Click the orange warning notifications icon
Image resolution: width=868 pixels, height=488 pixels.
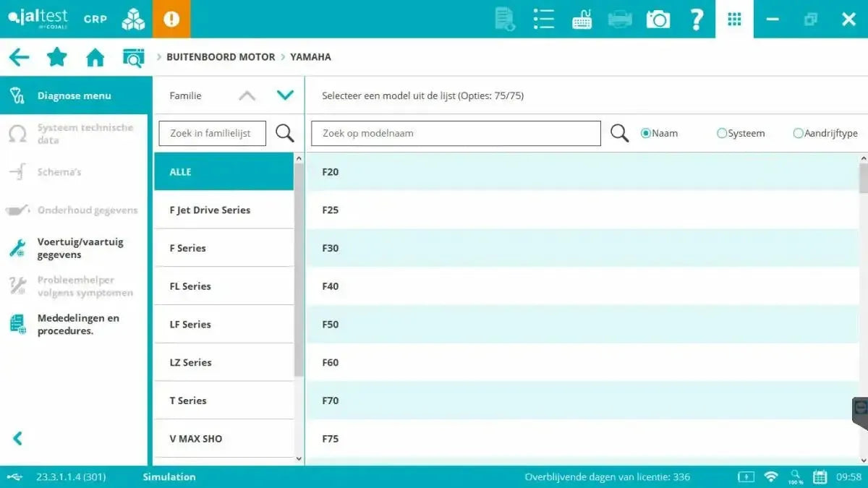[x=171, y=19]
